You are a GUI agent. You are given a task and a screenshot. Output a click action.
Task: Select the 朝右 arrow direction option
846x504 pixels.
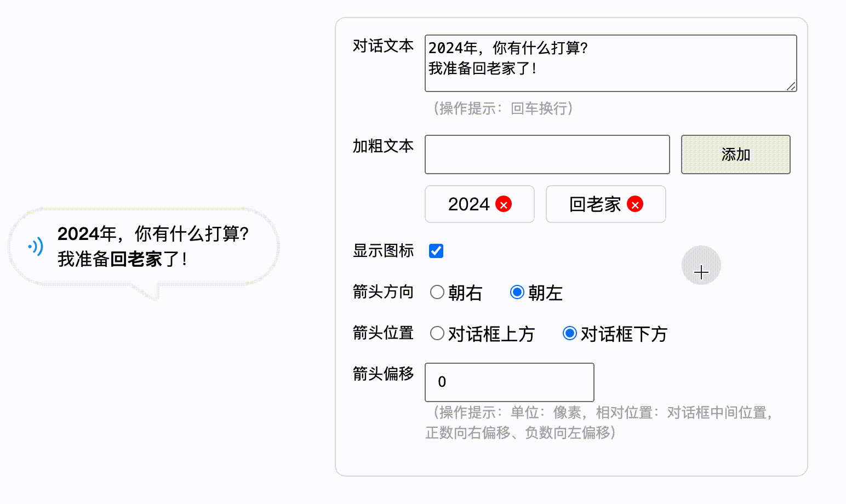point(437,292)
